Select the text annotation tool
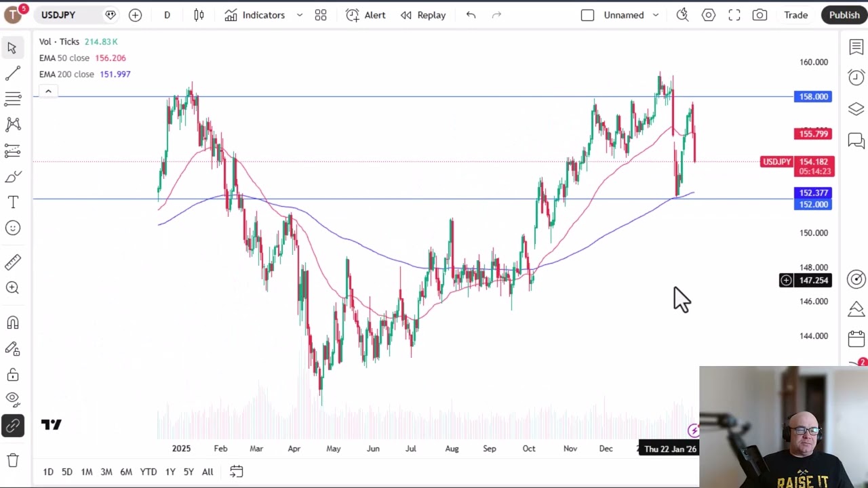Screen dimensions: 868x488 12,202
